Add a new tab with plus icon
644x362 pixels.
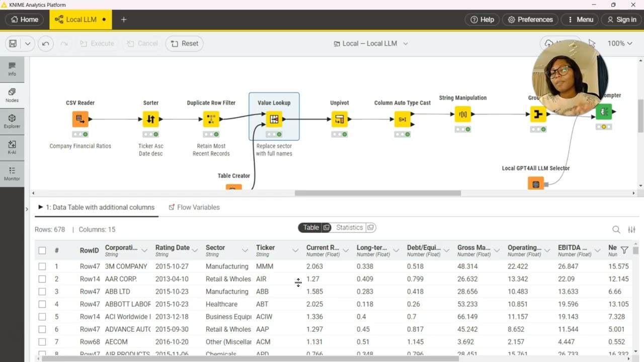[124, 20]
